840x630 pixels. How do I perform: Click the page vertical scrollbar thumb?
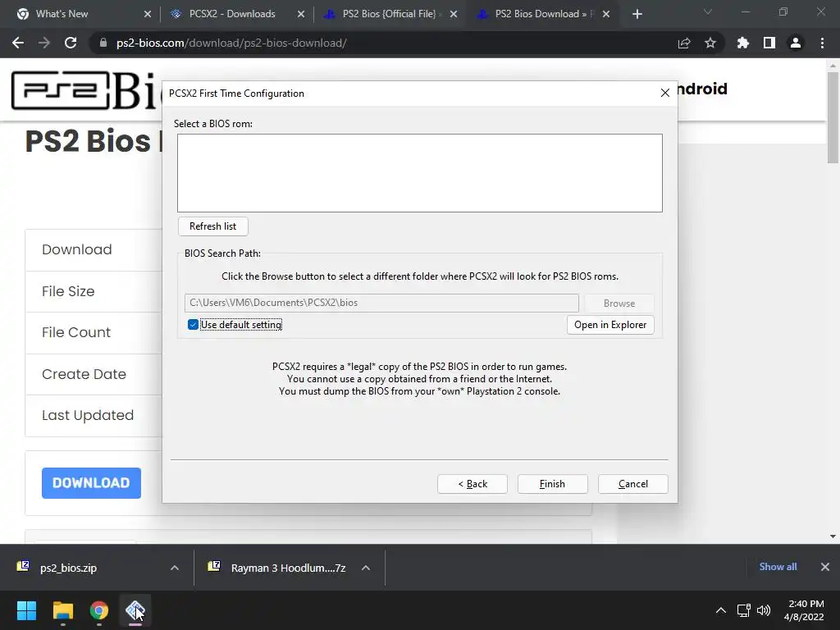click(x=833, y=118)
